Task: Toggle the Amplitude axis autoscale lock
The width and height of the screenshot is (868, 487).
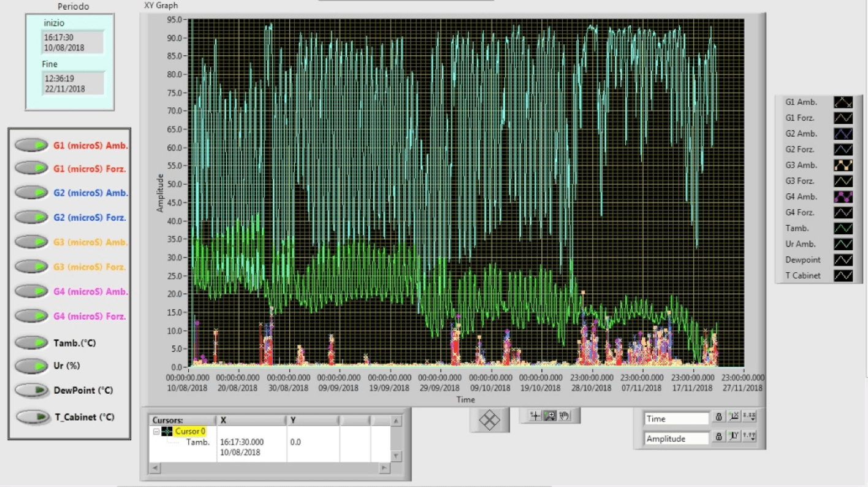Action: (x=718, y=437)
